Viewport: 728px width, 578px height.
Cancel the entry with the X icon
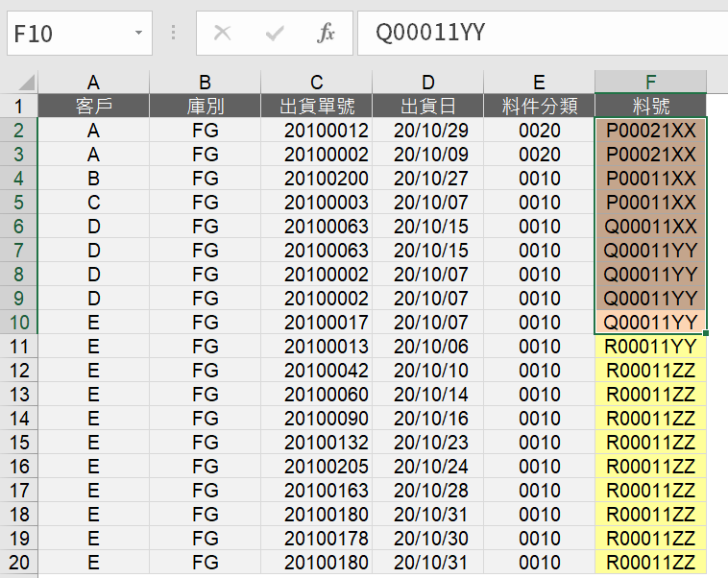tap(222, 33)
